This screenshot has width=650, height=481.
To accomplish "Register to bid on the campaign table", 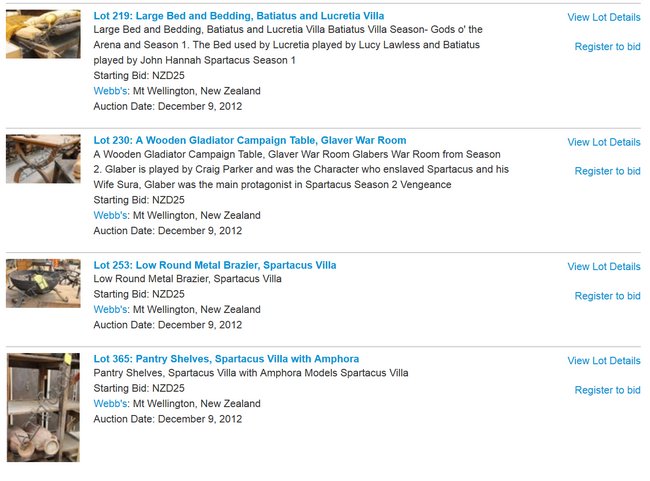I will (608, 171).
